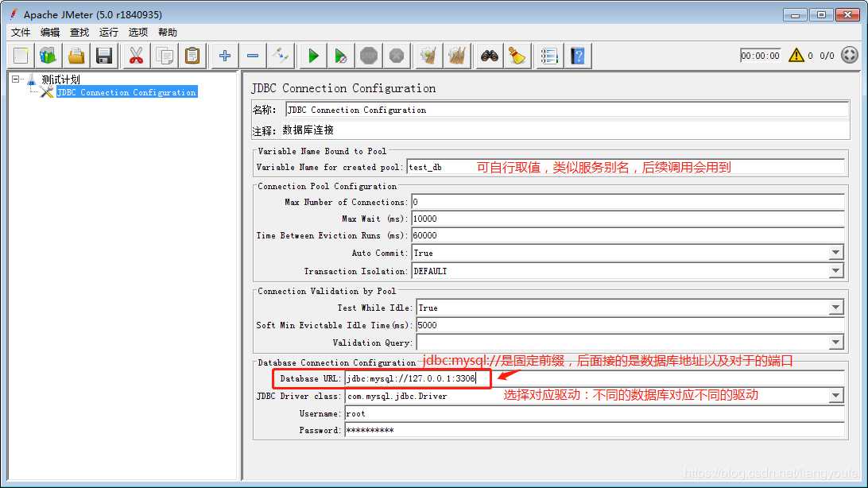Viewport: 868px width, 488px height.
Task: Click the Username field
Action: pos(595,413)
